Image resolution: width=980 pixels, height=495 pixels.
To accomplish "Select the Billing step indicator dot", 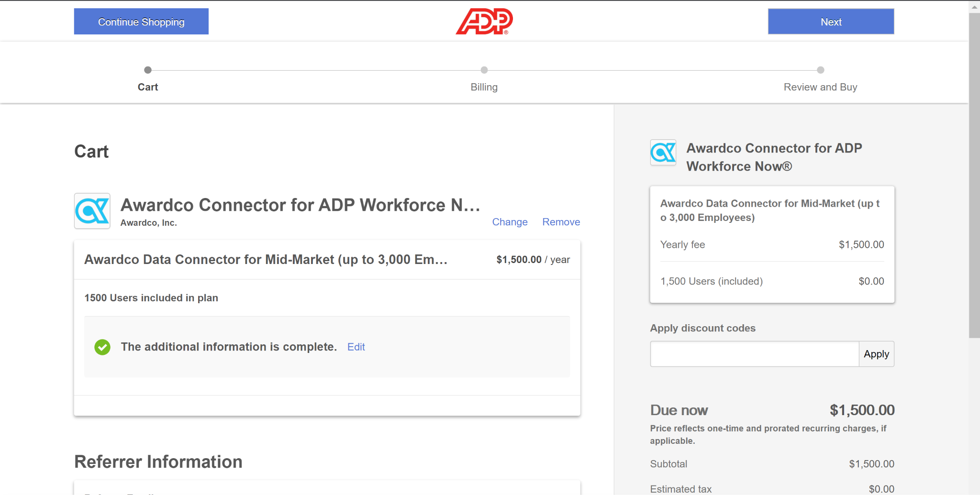I will pos(484,70).
